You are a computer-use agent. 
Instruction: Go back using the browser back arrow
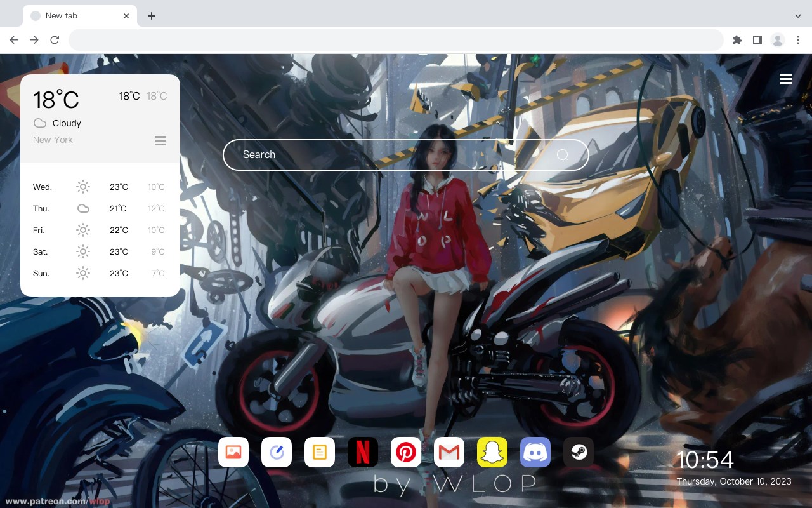pyautogui.click(x=14, y=40)
